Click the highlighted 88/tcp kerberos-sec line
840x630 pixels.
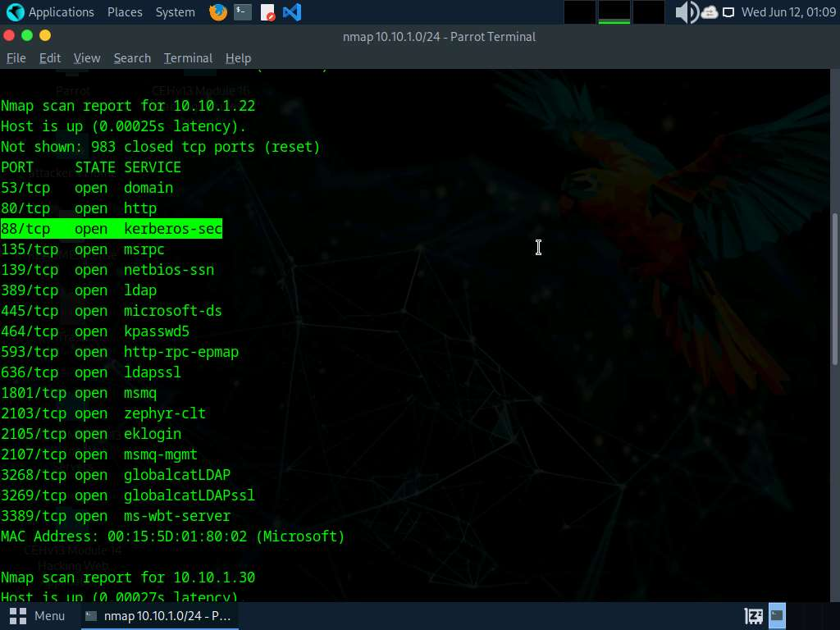pyautogui.click(x=112, y=229)
